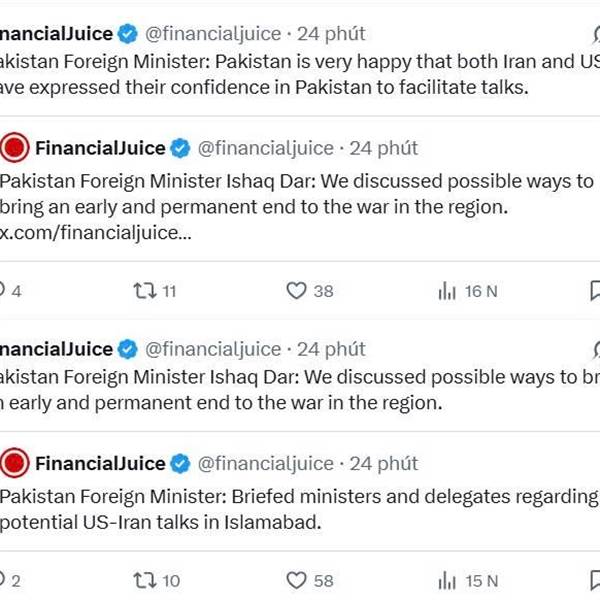Click 24 phút timestamp on Briefed ministers tweet
The height and width of the screenshot is (600, 600).
384,464
